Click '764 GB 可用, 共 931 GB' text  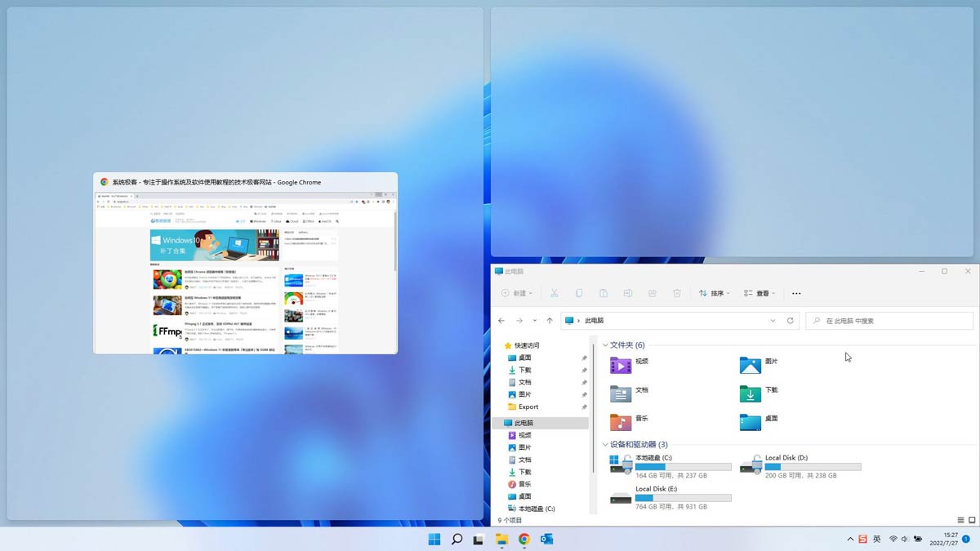671,506
